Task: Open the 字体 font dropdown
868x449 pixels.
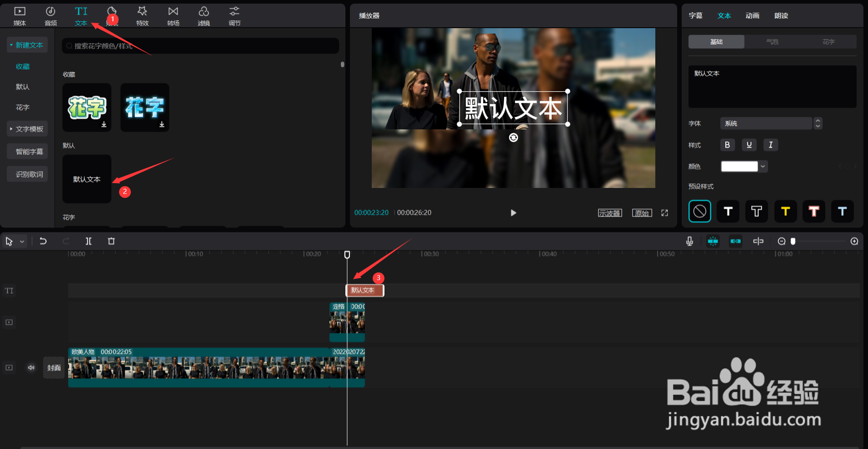Action: [x=766, y=123]
